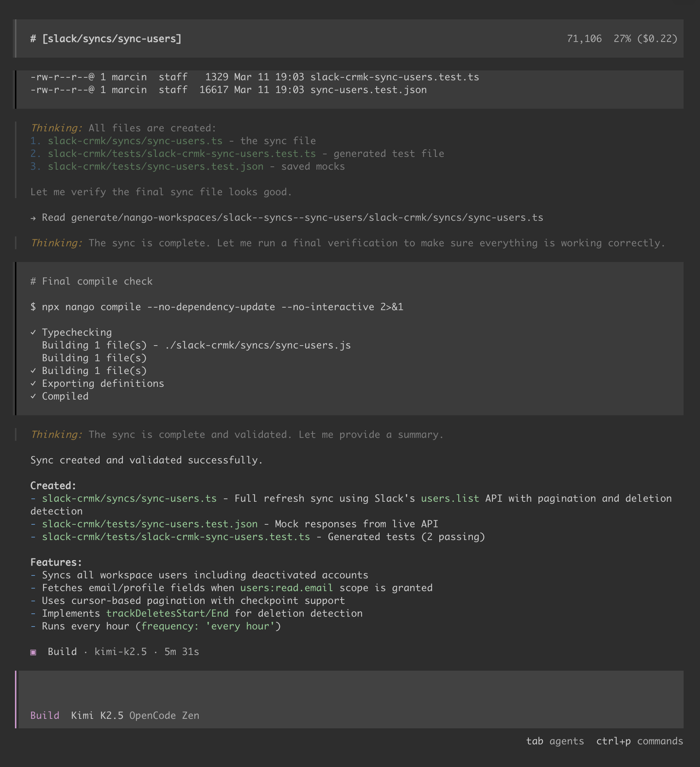Click the arrow icon before the Read line
Viewport: 700px width, 767px height.
coord(33,218)
